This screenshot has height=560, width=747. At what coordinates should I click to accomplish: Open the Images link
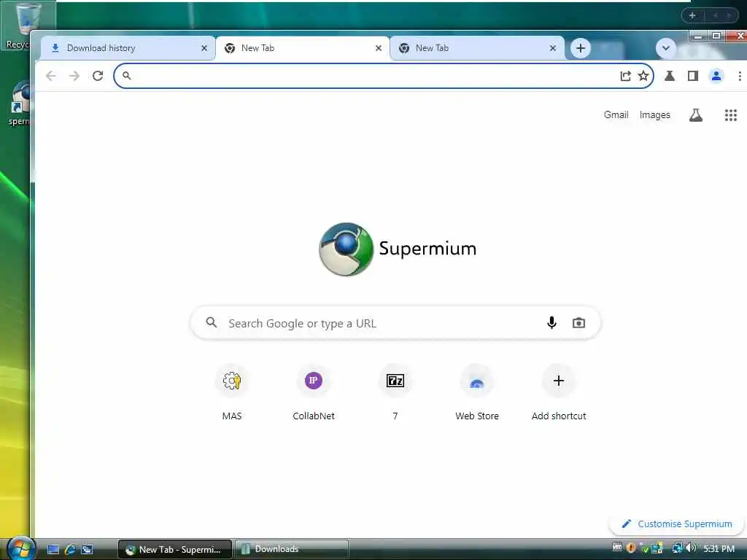click(x=654, y=114)
